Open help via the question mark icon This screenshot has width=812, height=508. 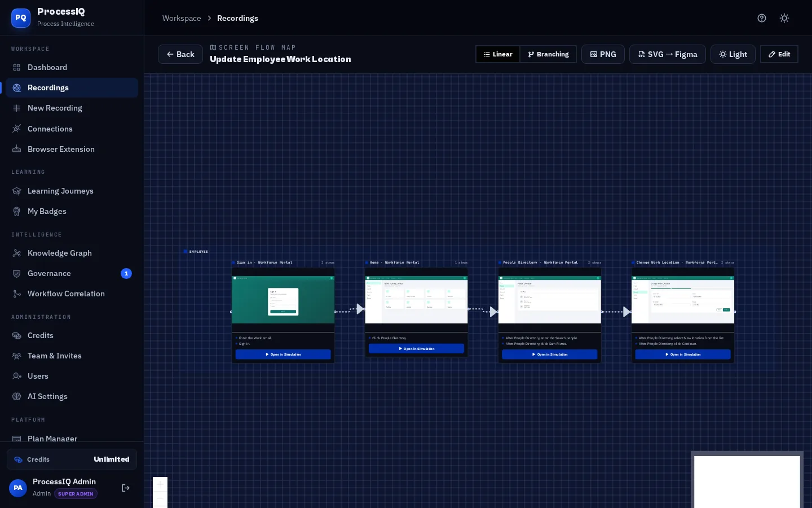(x=762, y=18)
